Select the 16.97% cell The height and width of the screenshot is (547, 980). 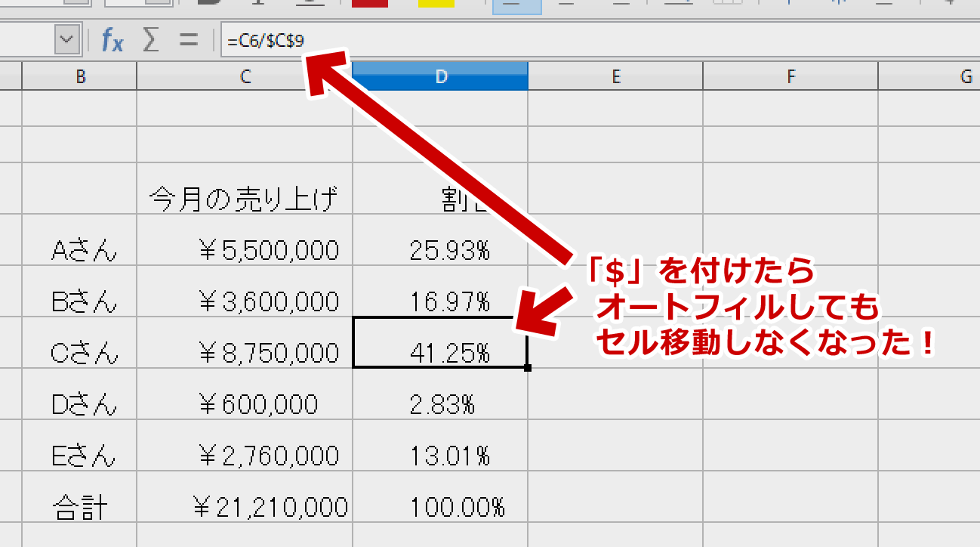tap(440, 292)
